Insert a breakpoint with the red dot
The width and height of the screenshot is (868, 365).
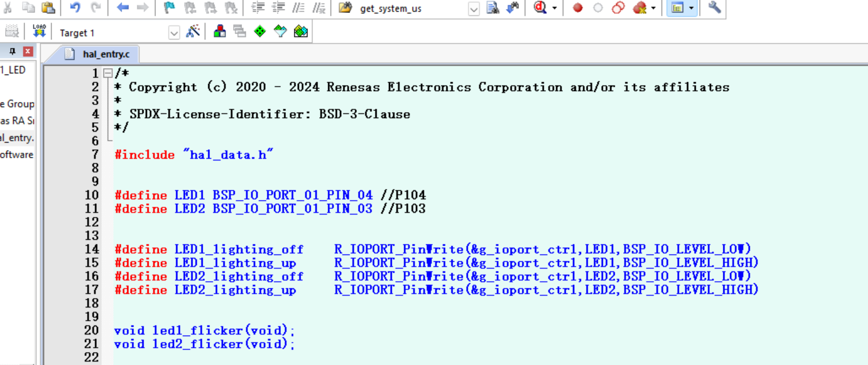(x=578, y=8)
